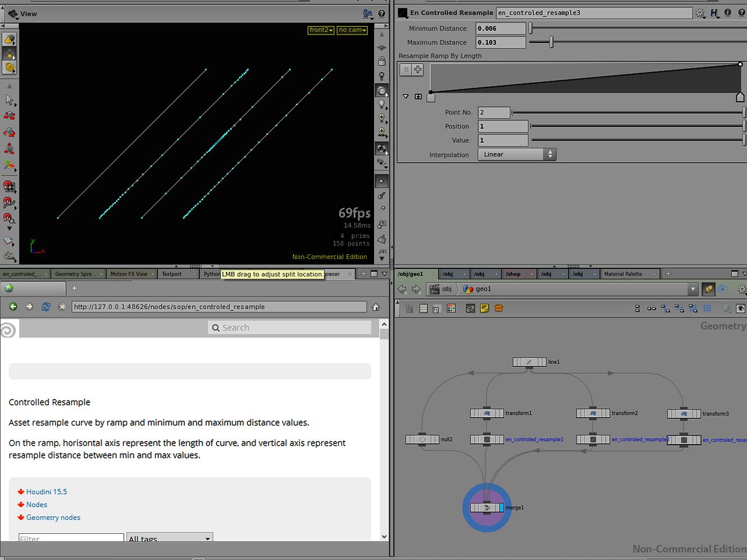The width and height of the screenshot is (747, 560).
Task: Reload the help browser page
Action: click(46, 307)
